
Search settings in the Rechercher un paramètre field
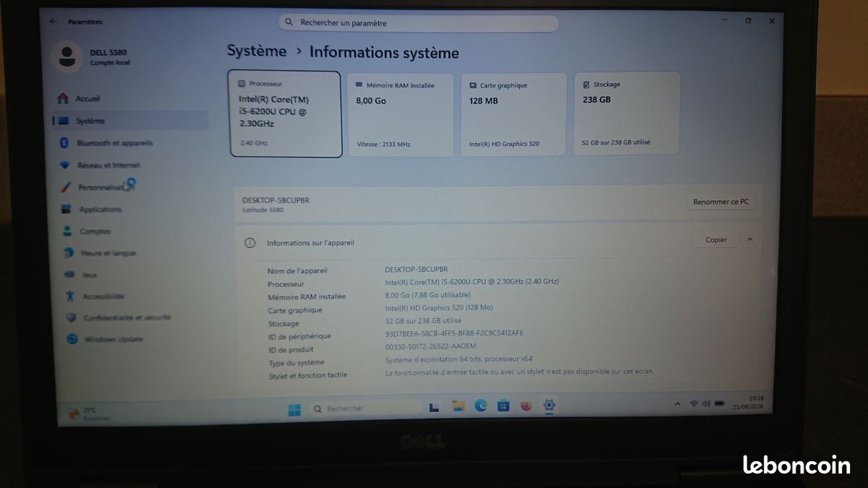[419, 22]
